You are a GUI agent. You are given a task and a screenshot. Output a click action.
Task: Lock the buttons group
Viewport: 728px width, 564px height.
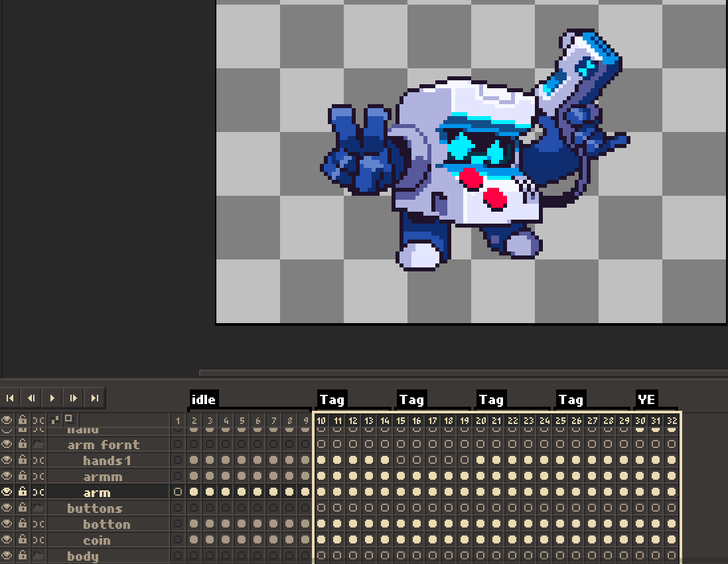pos(23,508)
